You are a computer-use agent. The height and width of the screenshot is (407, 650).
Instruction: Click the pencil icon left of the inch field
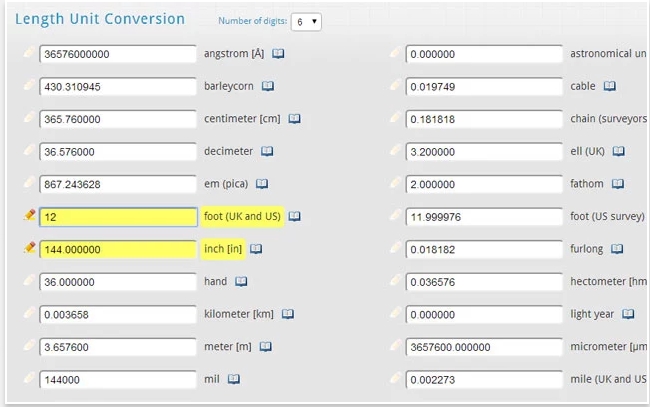tap(28, 249)
